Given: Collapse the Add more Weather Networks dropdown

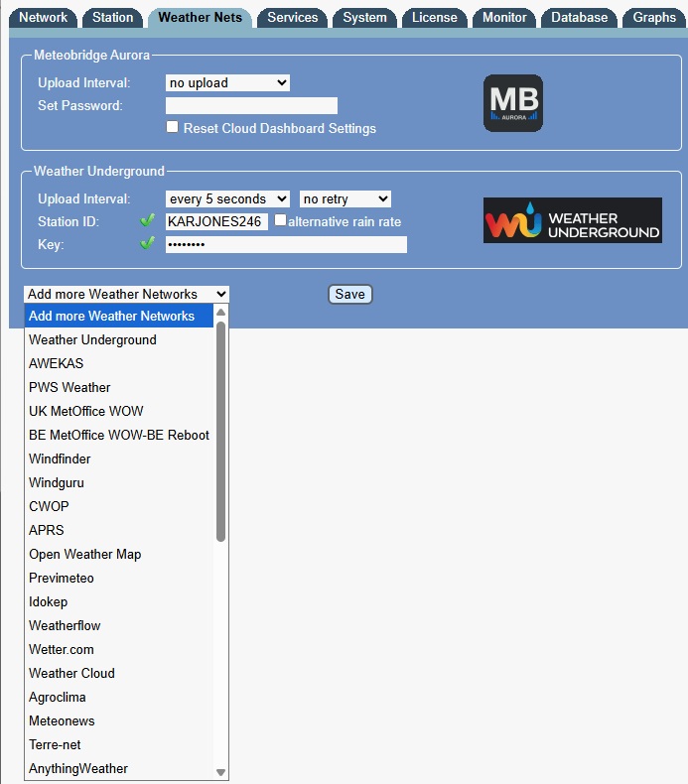Looking at the screenshot, I should [126, 294].
